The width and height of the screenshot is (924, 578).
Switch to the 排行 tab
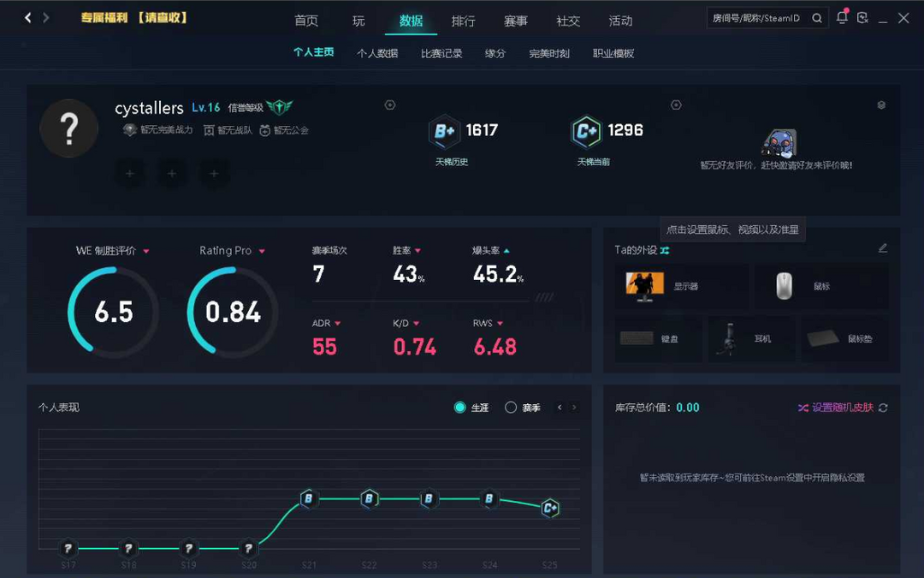[x=463, y=21]
